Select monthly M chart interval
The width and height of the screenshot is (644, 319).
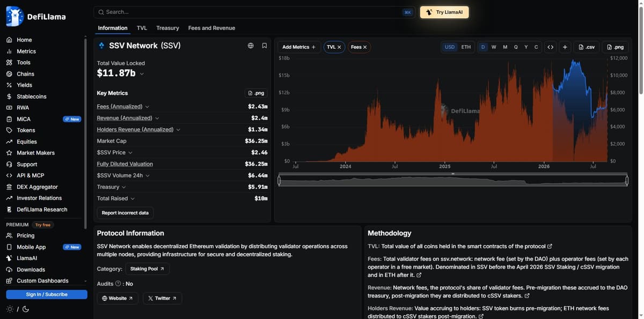tap(505, 47)
